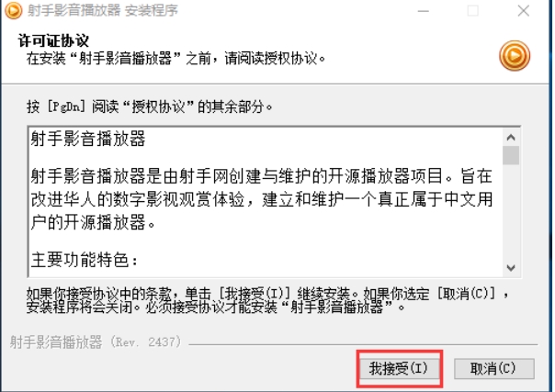Click the acceptance instructions below license box
This screenshot has width=555, height=392.
click(x=267, y=300)
